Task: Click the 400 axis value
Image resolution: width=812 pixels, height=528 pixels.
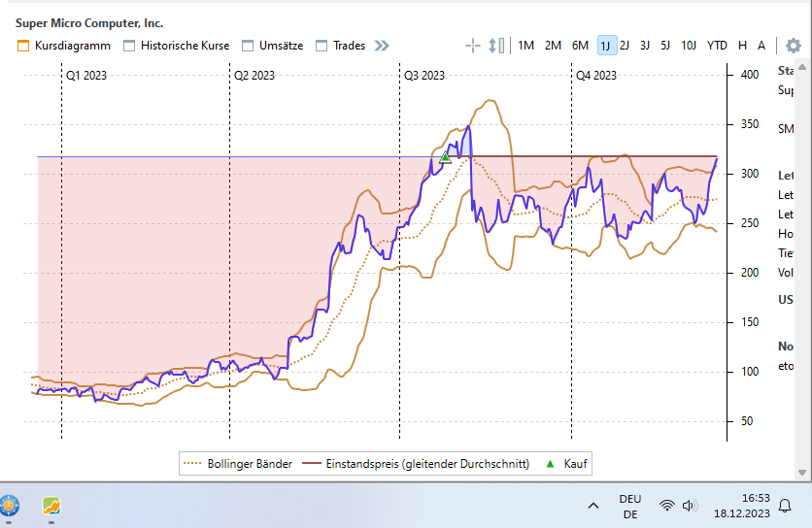Action: click(x=749, y=75)
